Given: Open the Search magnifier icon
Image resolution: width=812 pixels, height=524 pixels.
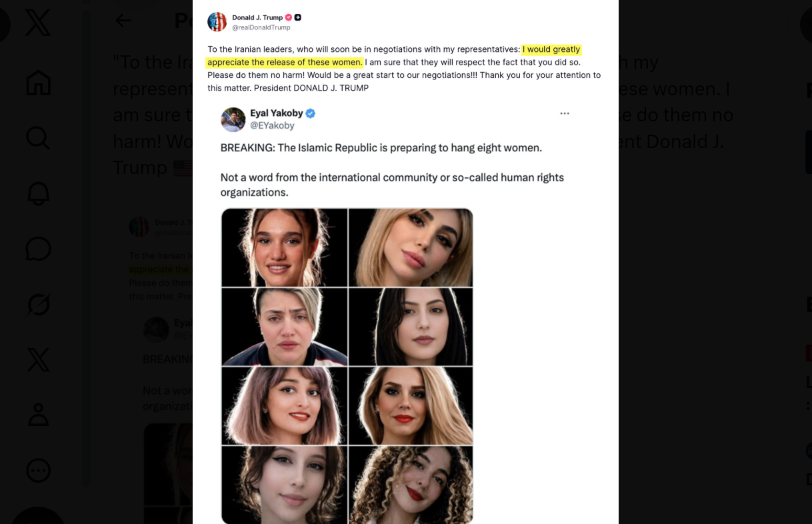Looking at the screenshot, I should tap(38, 139).
